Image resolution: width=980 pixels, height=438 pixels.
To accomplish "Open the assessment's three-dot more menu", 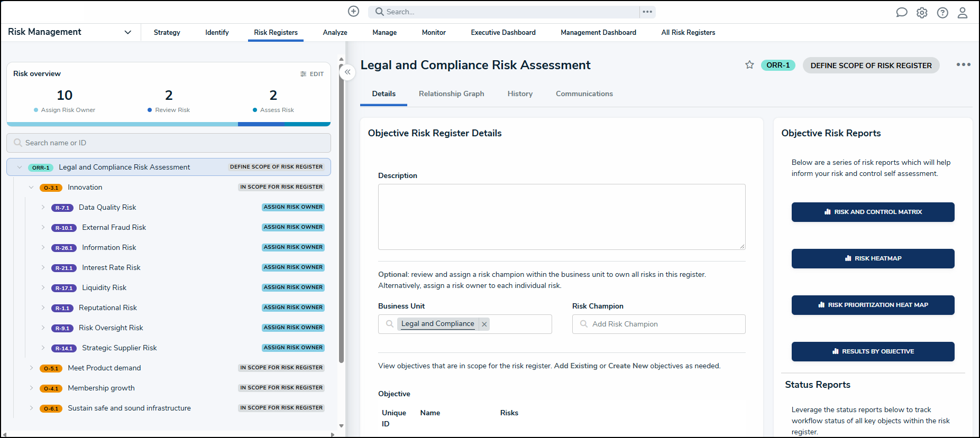I will pyautogui.click(x=963, y=64).
